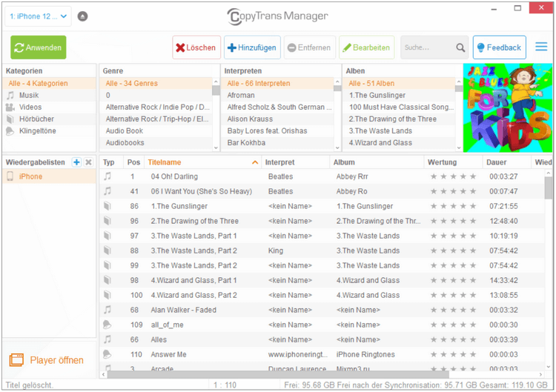Screen dimensions: 556x392
Task: Select album 2.The Drawing of the Three
Action: click(x=400, y=119)
